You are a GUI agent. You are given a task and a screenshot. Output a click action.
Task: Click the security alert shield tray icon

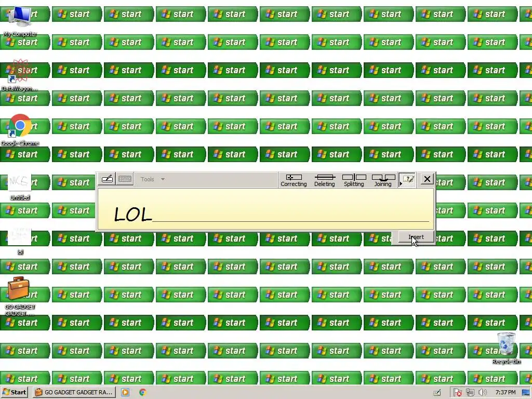[x=457, y=393]
